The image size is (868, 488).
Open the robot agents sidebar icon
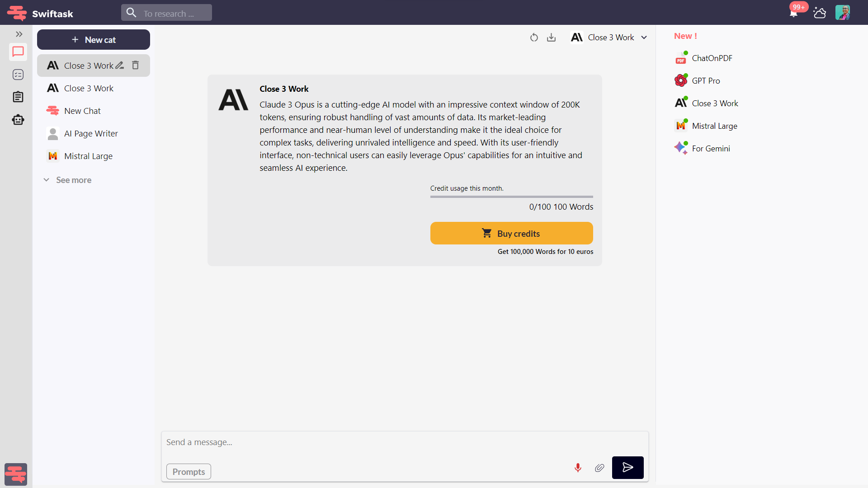[18, 120]
